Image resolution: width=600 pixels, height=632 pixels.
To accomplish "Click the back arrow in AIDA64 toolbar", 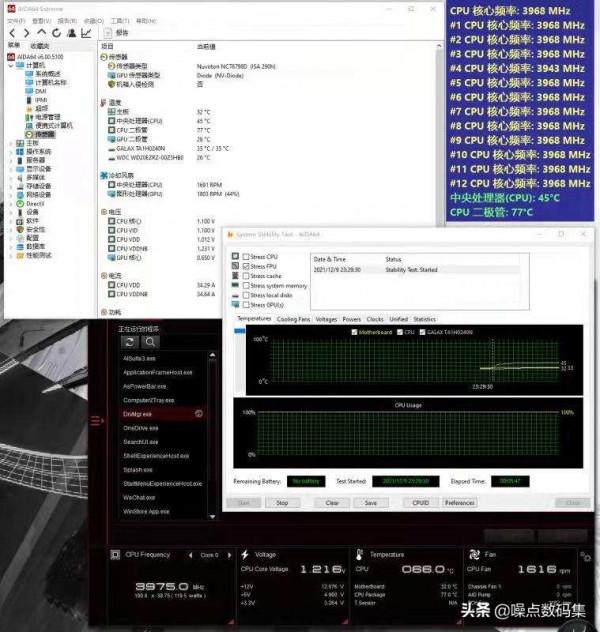I will (x=11, y=32).
